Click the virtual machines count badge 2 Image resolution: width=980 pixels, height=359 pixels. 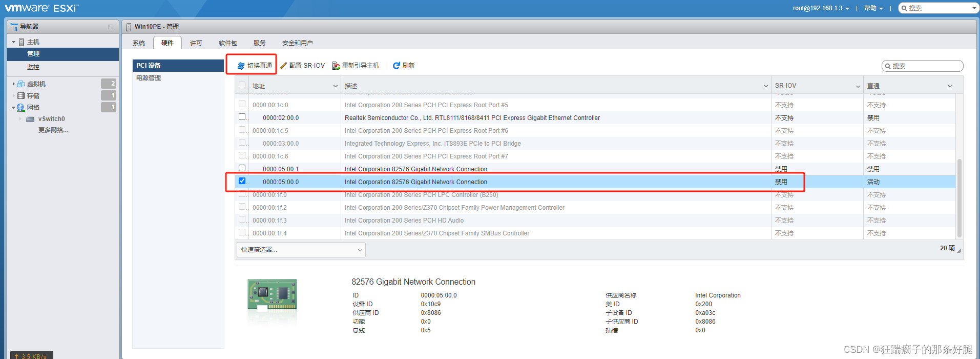click(109, 84)
